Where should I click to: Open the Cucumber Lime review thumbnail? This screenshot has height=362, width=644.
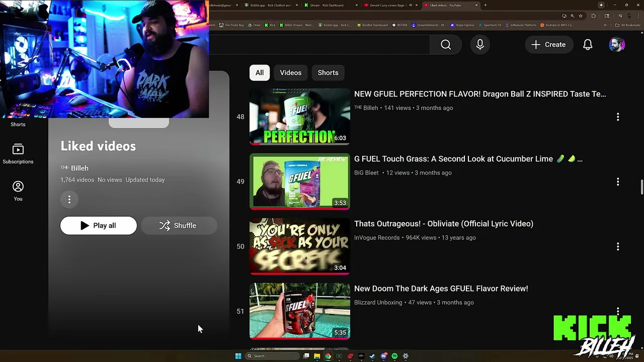pos(300,182)
